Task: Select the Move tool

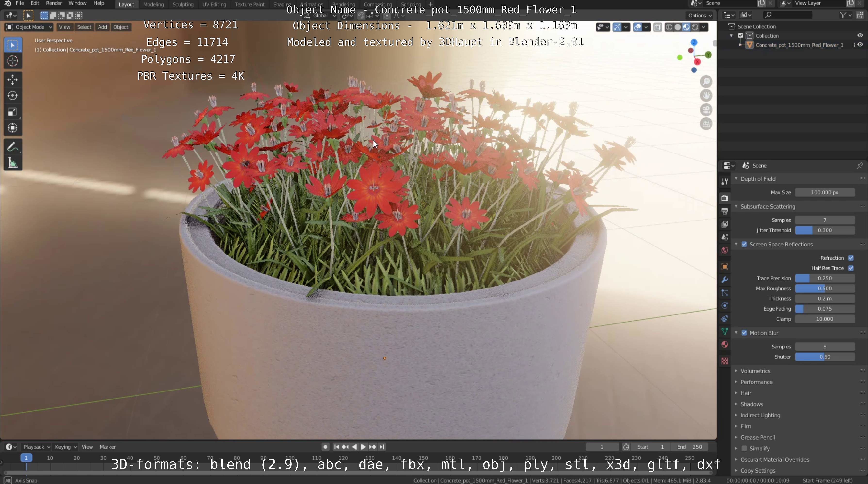Action: tap(13, 80)
